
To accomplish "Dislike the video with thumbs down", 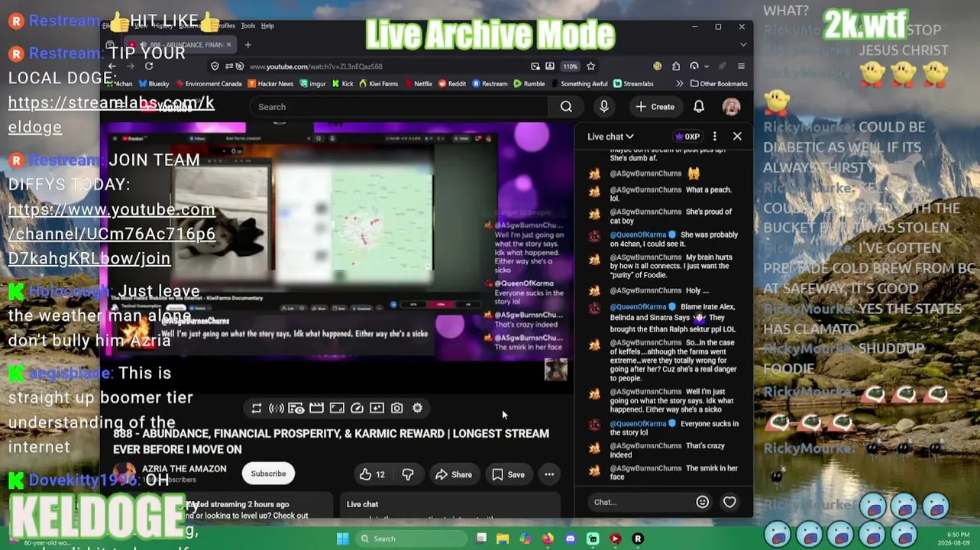I will pos(408,474).
